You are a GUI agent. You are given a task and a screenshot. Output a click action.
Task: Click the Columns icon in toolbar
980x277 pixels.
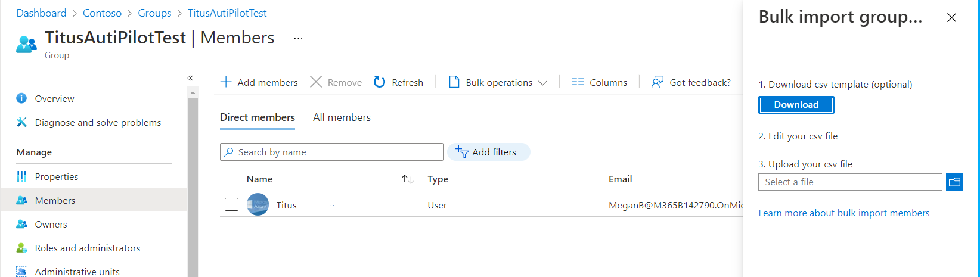tap(577, 82)
